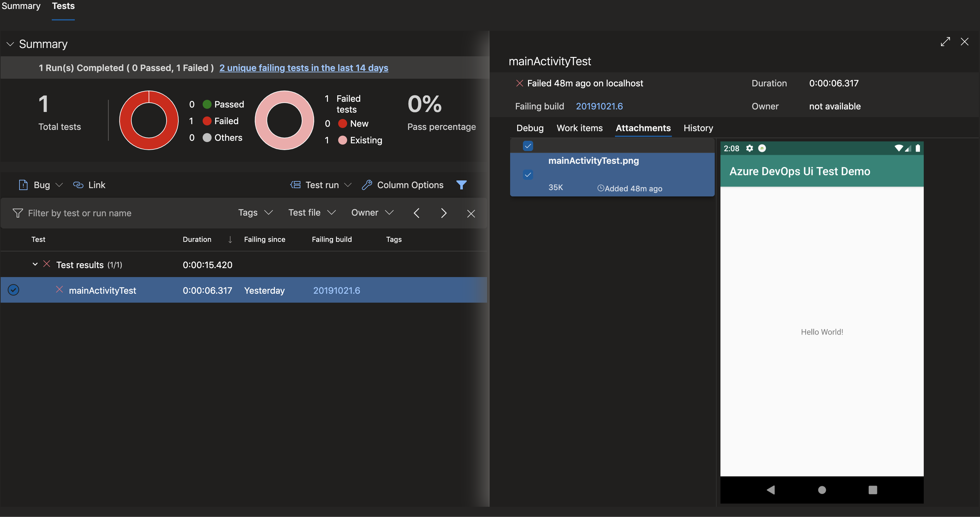
Task: Open the Work items tab
Action: click(579, 128)
